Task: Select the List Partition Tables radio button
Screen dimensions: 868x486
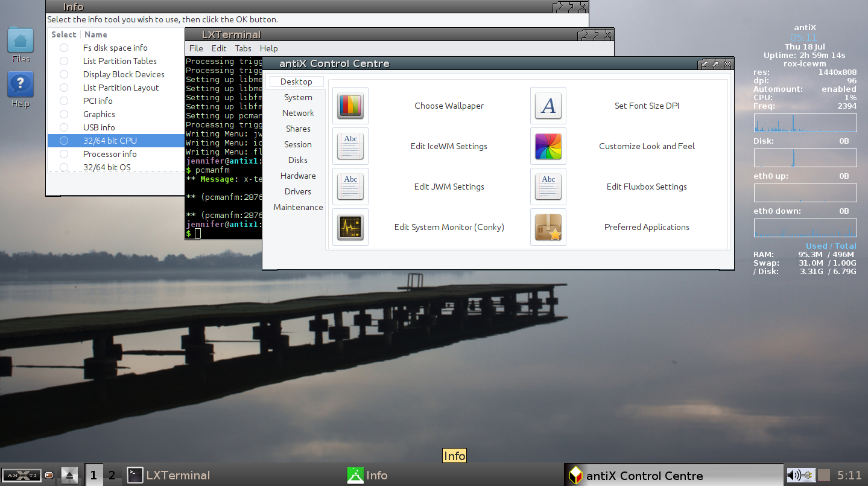Action: (64, 61)
